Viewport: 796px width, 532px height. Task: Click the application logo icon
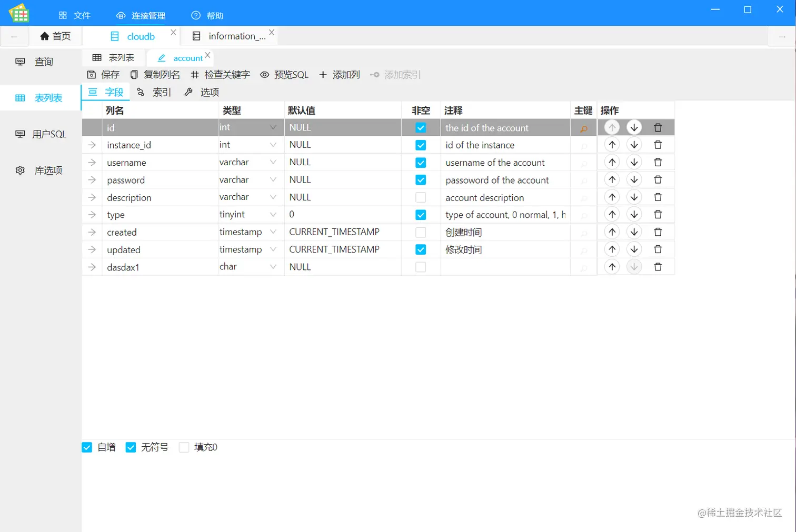[x=19, y=13]
